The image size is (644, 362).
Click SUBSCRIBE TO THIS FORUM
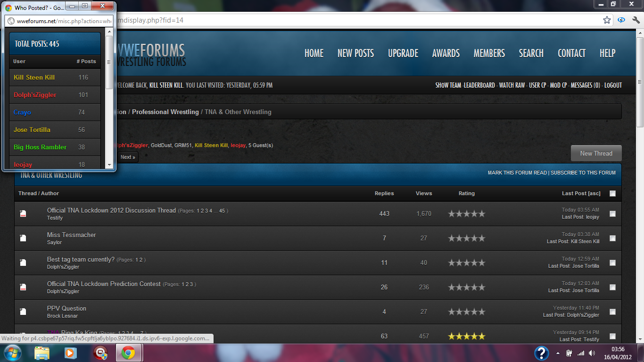pyautogui.click(x=583, y=173)
